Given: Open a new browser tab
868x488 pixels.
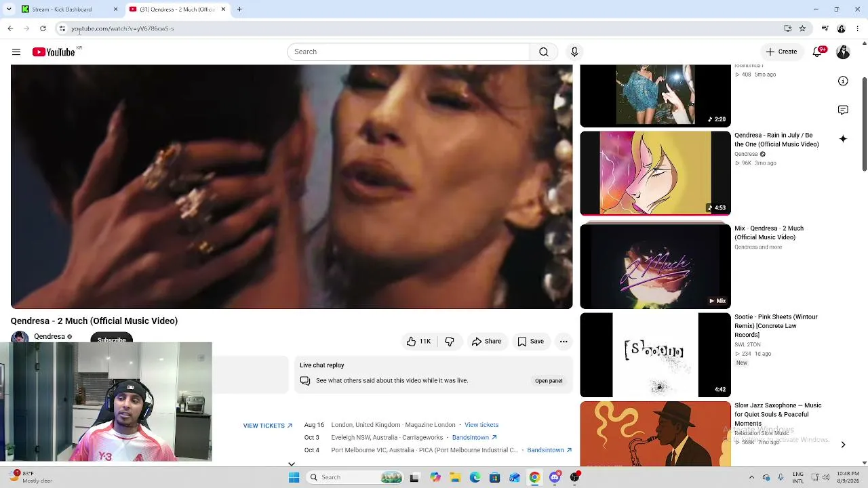Looking at the screenshot, I should (239, 9).
